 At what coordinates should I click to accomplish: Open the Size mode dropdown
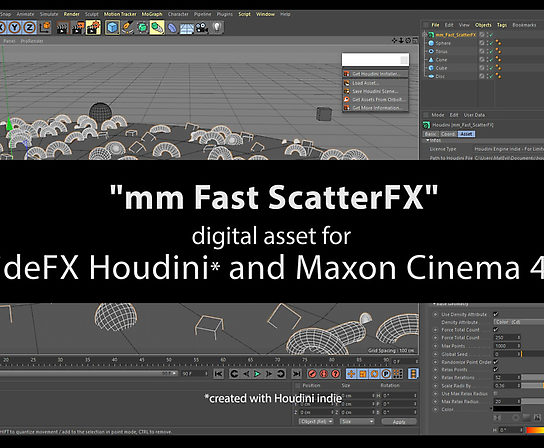pyautogui.click(x=357, y=421)
